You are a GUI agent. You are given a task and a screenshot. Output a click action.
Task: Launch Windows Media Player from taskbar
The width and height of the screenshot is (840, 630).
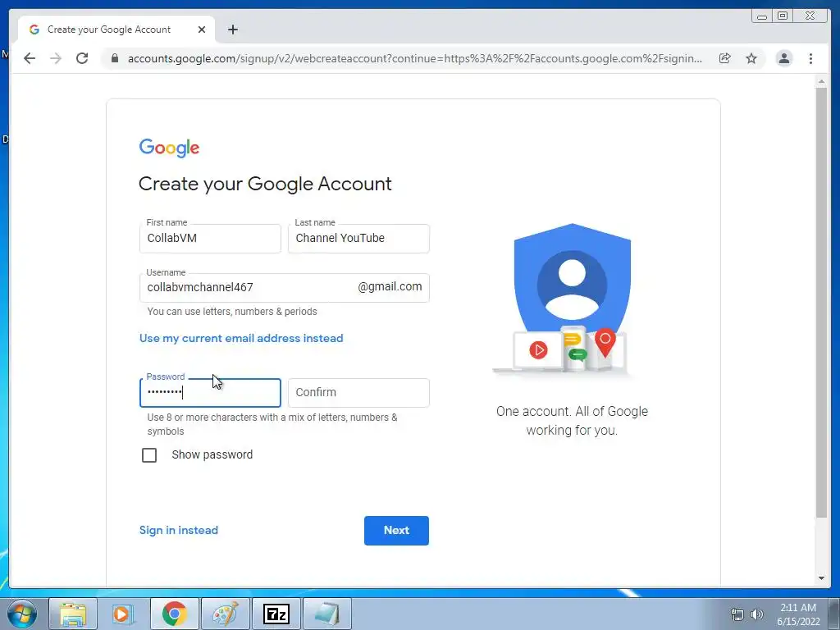[121, 614]
